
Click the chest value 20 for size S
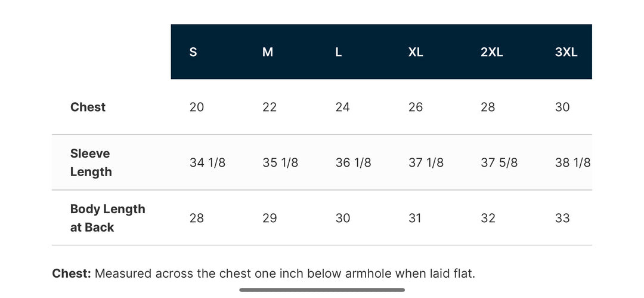pyautogui.click(x=197, y=107)
